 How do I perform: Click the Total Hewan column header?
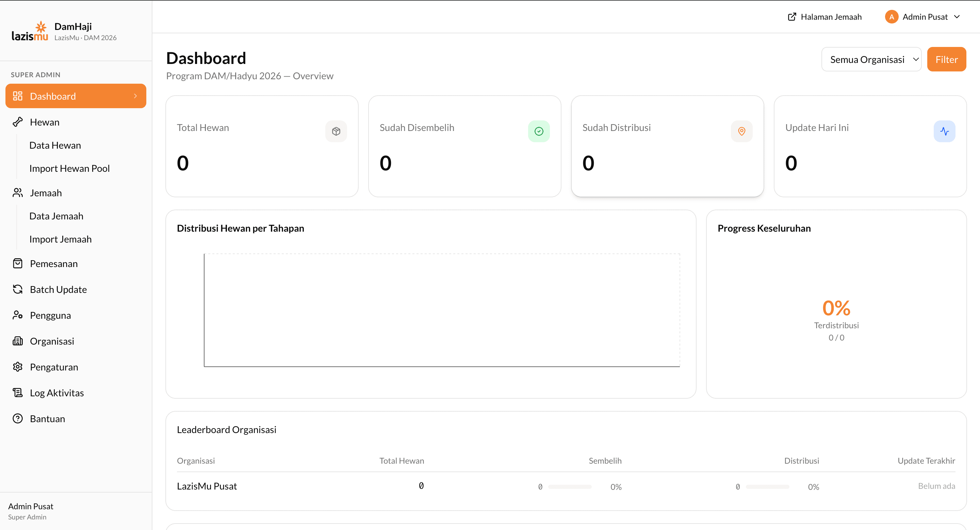[x=402, y=460]
